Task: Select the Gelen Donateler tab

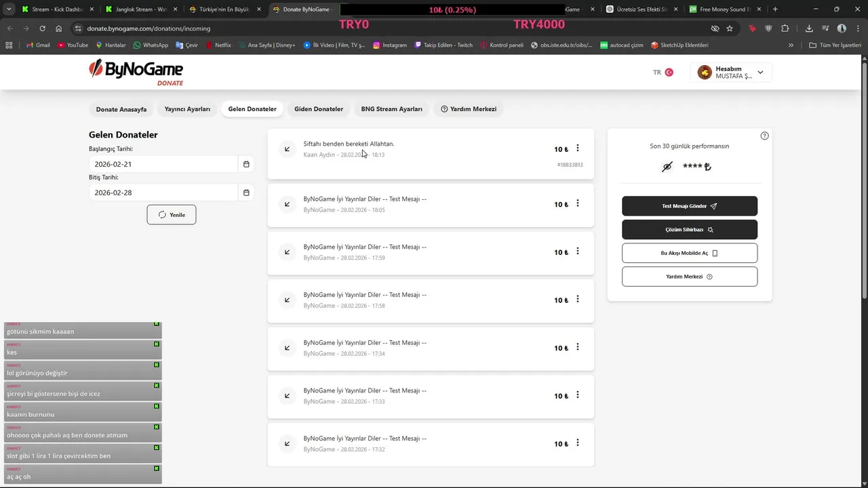Action: 252,109
